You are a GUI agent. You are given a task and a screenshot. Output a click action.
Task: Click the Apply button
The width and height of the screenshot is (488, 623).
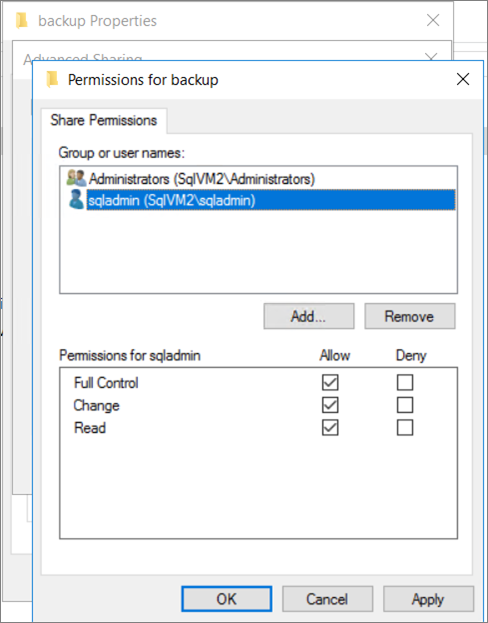coord(428,599)
